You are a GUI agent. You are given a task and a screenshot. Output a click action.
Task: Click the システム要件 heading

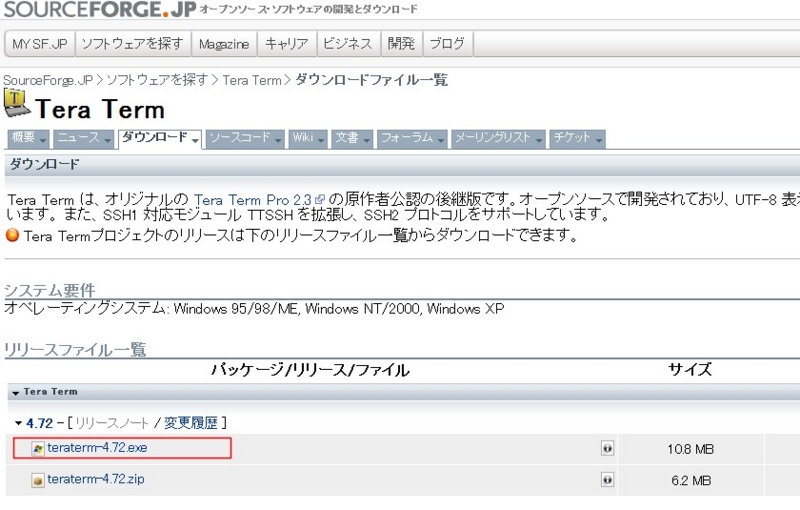(49, 290)
